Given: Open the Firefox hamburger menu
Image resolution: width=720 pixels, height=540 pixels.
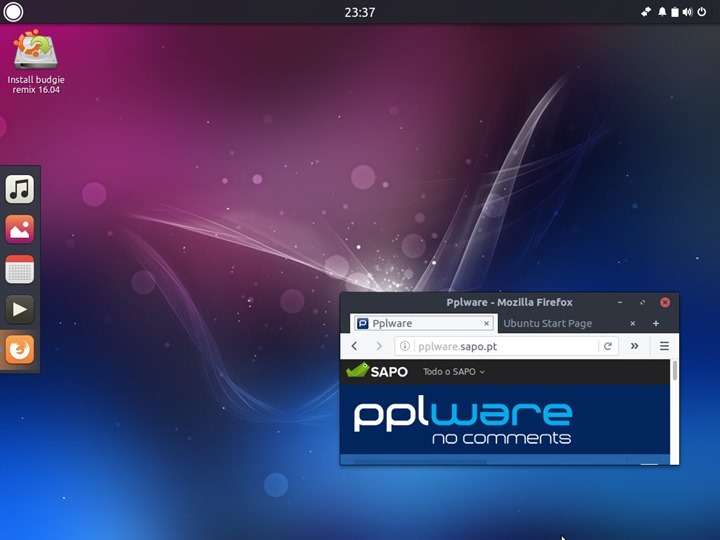Looking at the screenshot, I should tap(664, 346).
